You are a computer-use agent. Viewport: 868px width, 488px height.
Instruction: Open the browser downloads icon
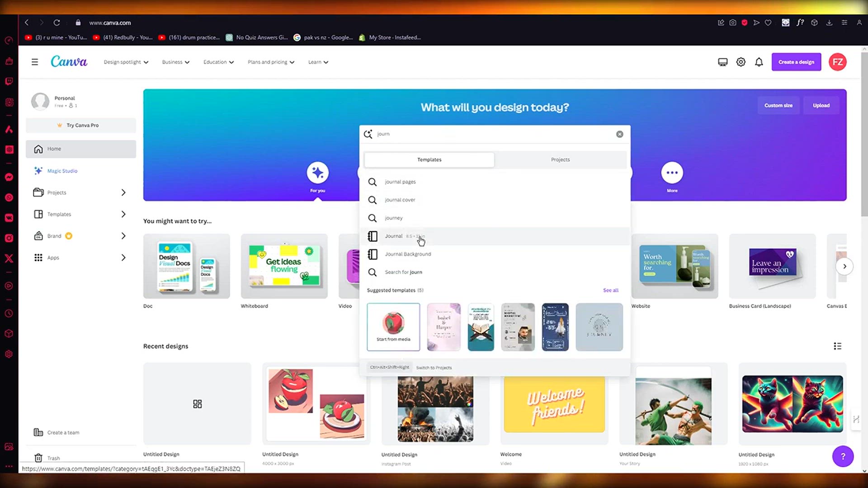[x=829, y=23]
